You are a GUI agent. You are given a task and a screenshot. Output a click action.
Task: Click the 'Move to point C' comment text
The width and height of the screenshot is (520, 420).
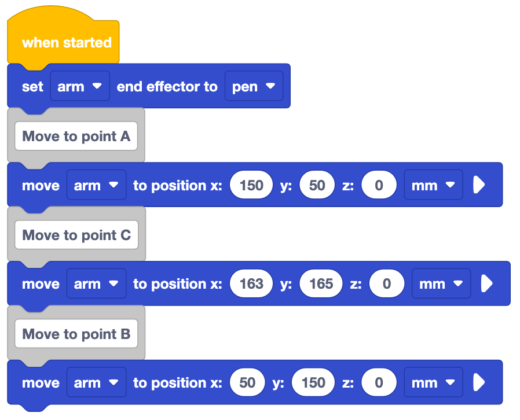click(x=76, y=235)
